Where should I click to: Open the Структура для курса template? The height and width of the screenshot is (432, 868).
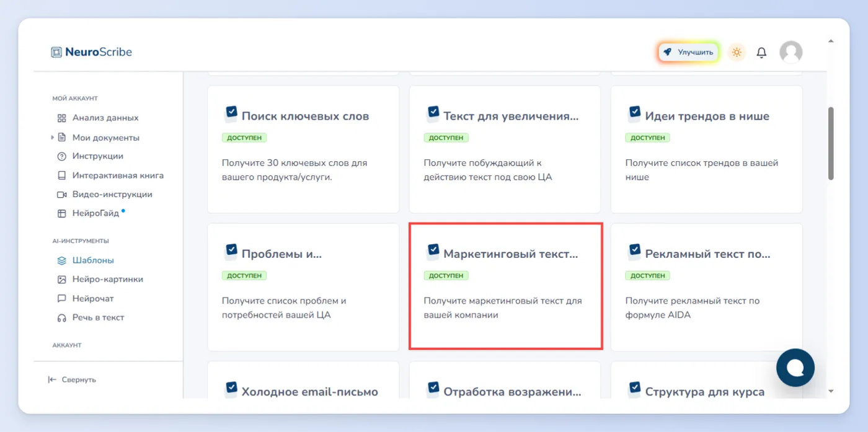click(x=707, y=380)
